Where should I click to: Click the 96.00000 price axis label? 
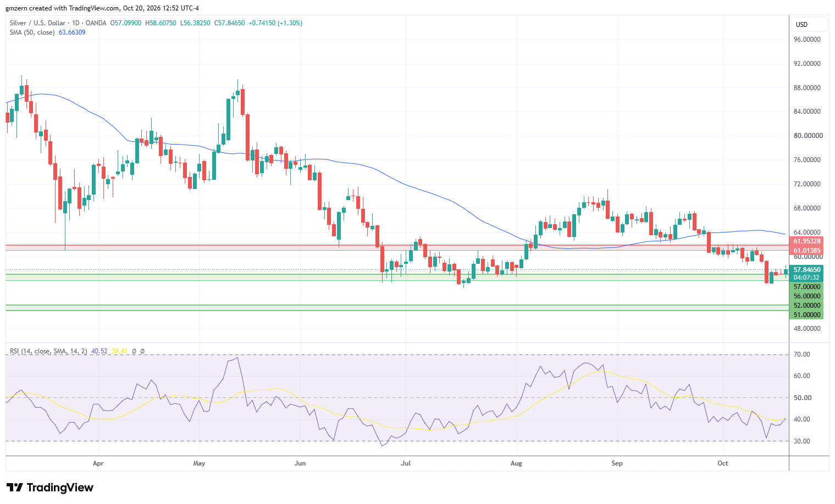pyautogui.click(x=807, y=40)
